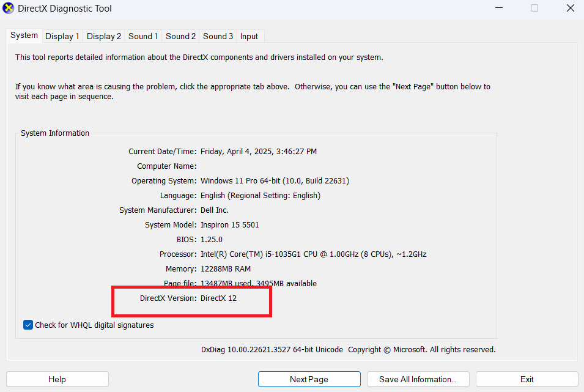584x392 pixels.
Task: Select the Sound 1 tab
Action: (x=143, y=36)
